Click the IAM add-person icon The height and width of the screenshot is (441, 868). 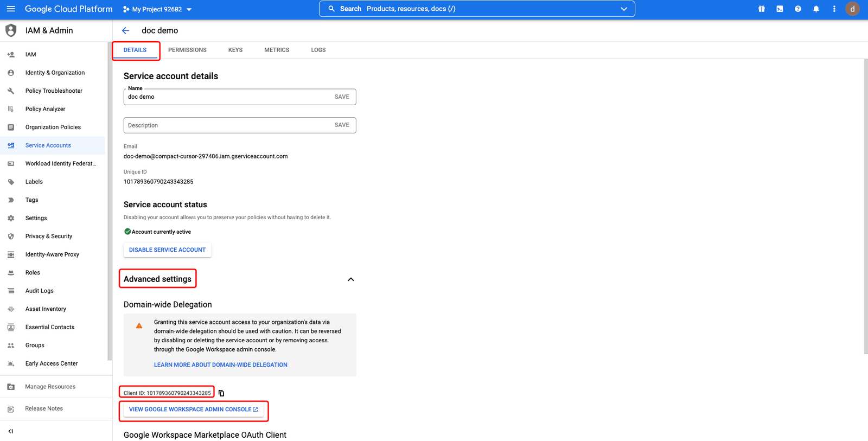11,55
